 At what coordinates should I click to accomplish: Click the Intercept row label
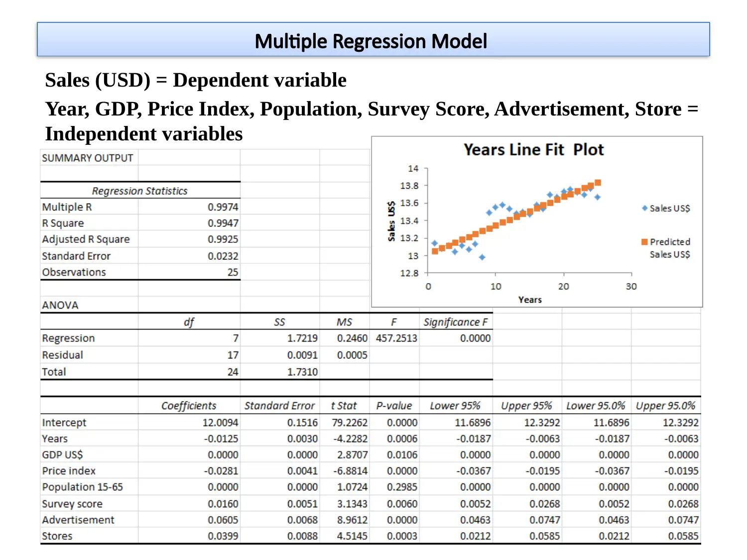pos(64,423)
